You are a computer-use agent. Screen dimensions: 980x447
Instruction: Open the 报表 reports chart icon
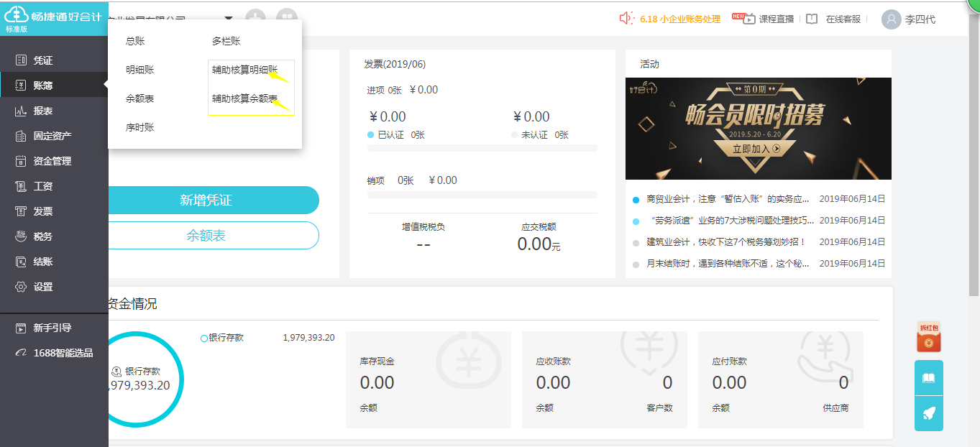[x=21, y=111]
